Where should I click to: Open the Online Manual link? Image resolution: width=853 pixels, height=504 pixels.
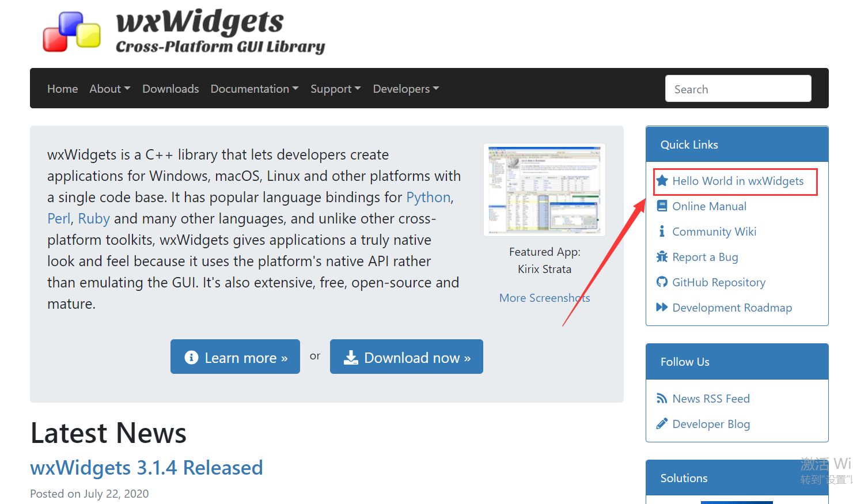(709, 206)
